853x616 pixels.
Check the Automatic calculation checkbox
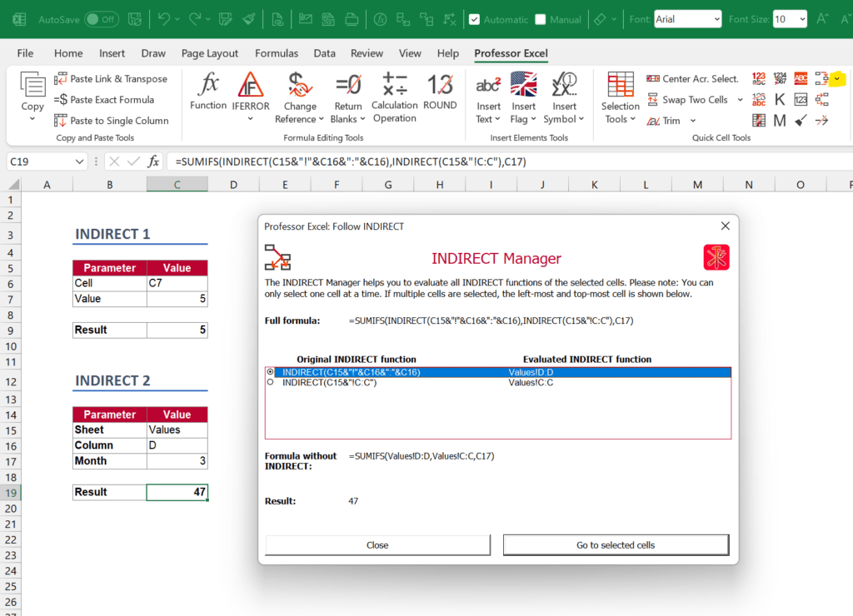coord(474,20)
